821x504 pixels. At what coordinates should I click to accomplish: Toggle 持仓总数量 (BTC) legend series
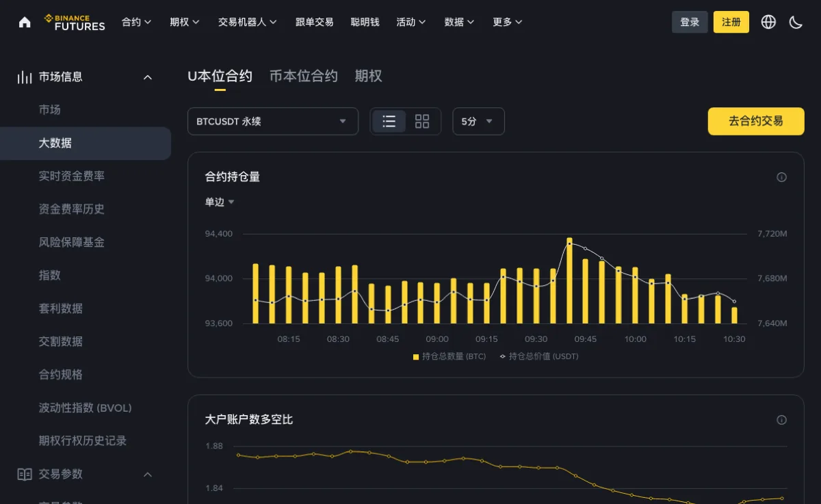[449, 356]
